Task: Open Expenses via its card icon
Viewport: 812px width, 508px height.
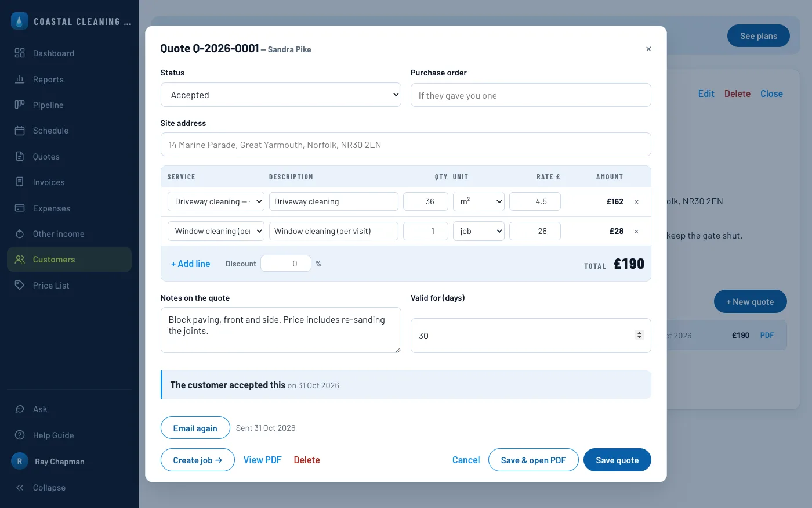Action: pos(20,208)
